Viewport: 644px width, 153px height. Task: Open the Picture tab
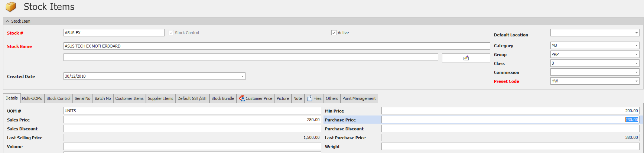(283, 98)
